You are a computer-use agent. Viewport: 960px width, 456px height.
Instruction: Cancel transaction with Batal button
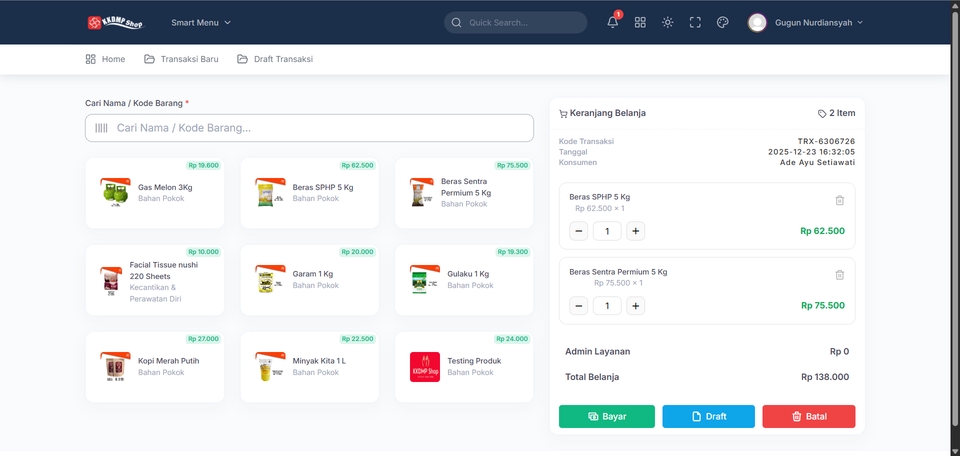point(809,416)
